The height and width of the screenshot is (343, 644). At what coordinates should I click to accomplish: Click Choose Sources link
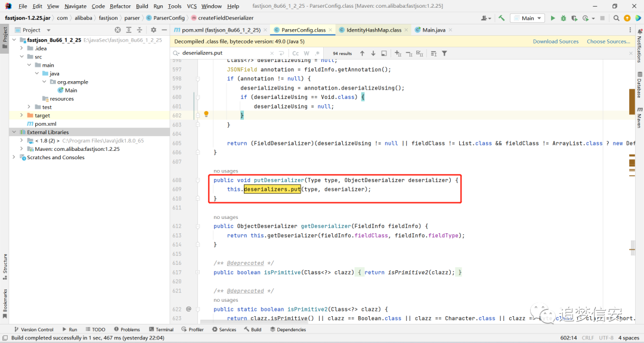pos(608,42)
